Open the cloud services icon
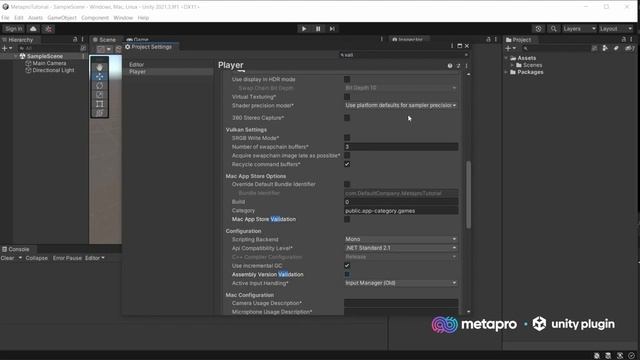Viewport: 640px width, 360px height. (x=33, y=29)
